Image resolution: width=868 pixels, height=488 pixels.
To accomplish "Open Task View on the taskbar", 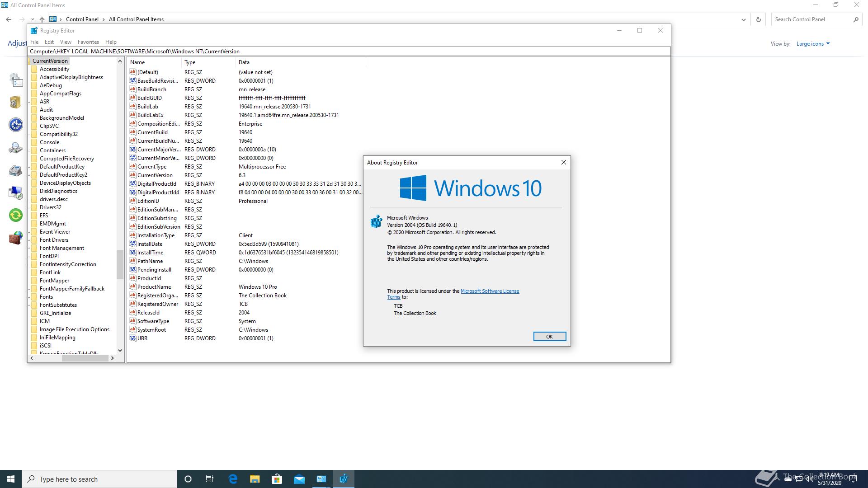I will [210, 479].
